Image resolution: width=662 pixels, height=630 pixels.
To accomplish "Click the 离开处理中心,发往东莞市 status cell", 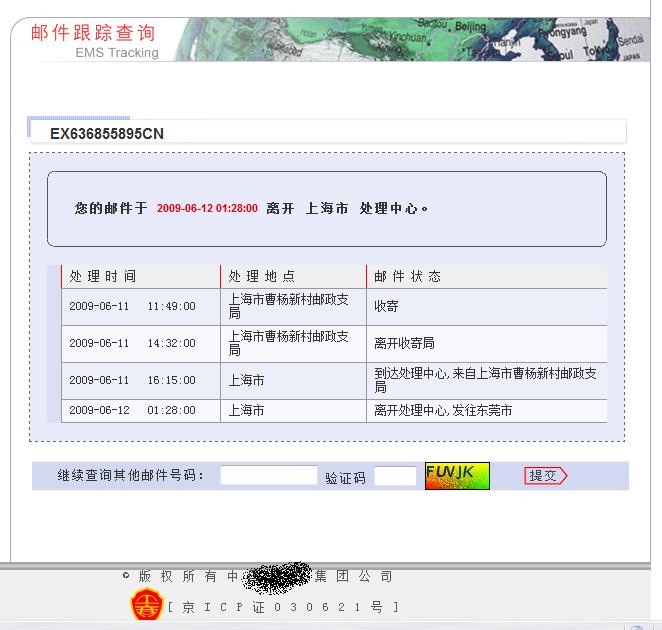I will [x=487, y=410].
